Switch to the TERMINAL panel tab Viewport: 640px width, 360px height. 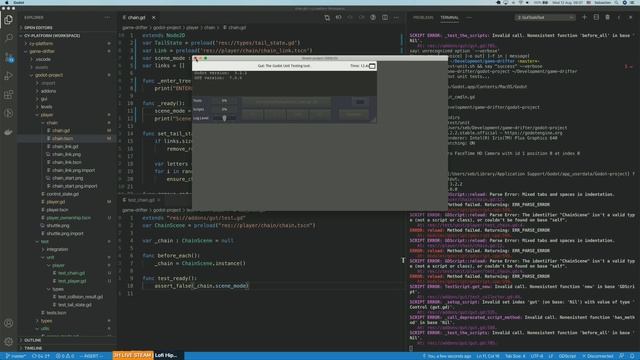[x=449, y=18]
